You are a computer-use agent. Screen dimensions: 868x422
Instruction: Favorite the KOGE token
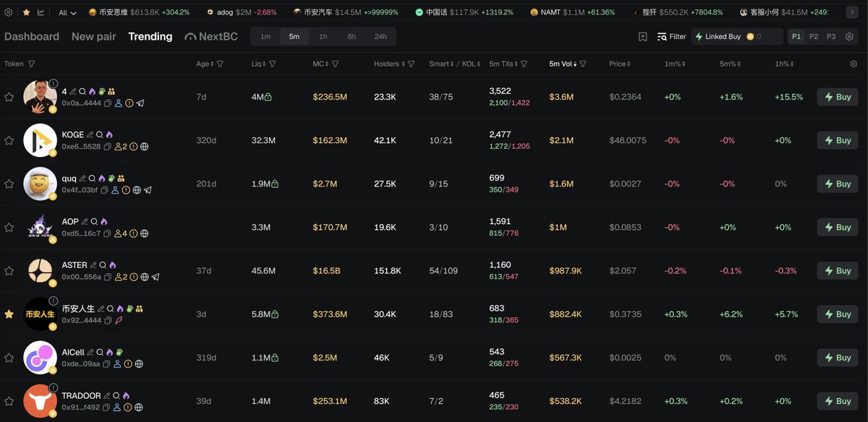9,140
